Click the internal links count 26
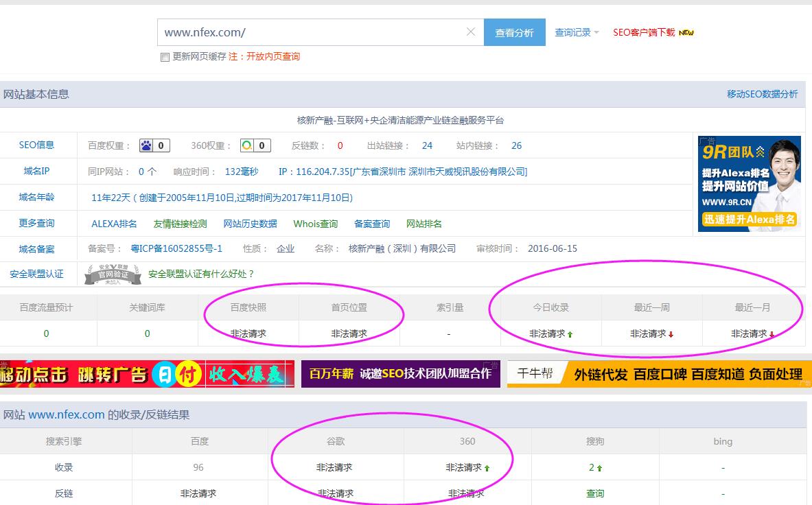This screenshot has height=505, width=812. pyautogui.click(x=516, y=146)
